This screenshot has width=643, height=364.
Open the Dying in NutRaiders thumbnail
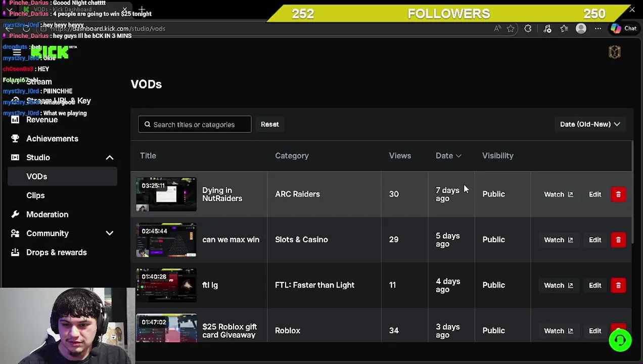pyautogui.click(x=166, y=194)
